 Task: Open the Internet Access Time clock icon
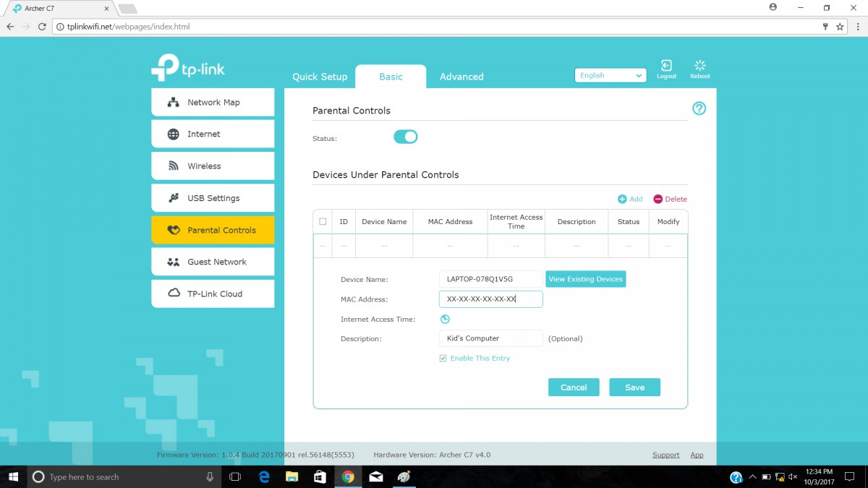click(445, 319)
